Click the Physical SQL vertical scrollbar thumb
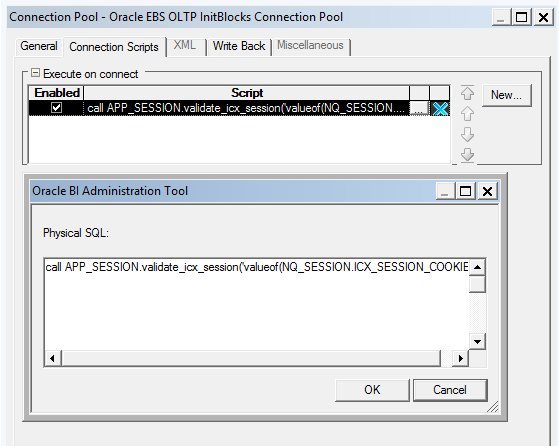The height and width of the screenshot is (446, 559). 477,284
